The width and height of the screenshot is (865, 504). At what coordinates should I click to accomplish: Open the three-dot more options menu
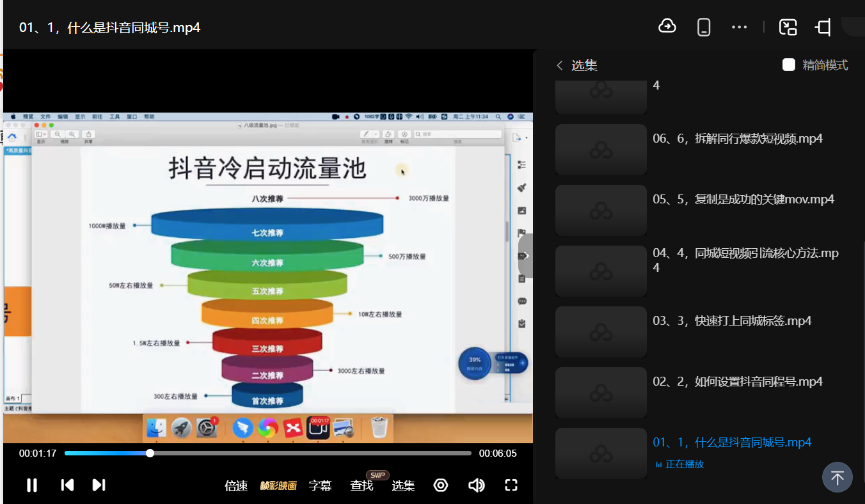[x=739, y=27]
